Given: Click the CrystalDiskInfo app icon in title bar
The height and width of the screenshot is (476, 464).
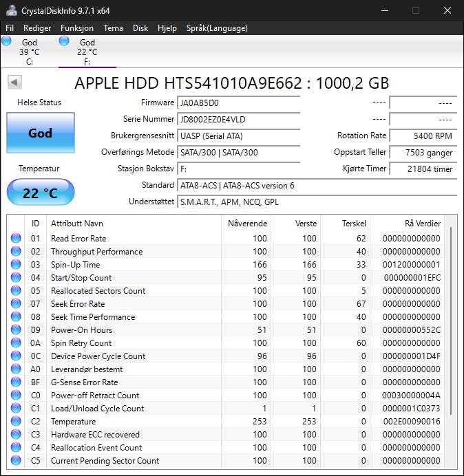Looking at the screenshot, I should [x=12, y=10].
